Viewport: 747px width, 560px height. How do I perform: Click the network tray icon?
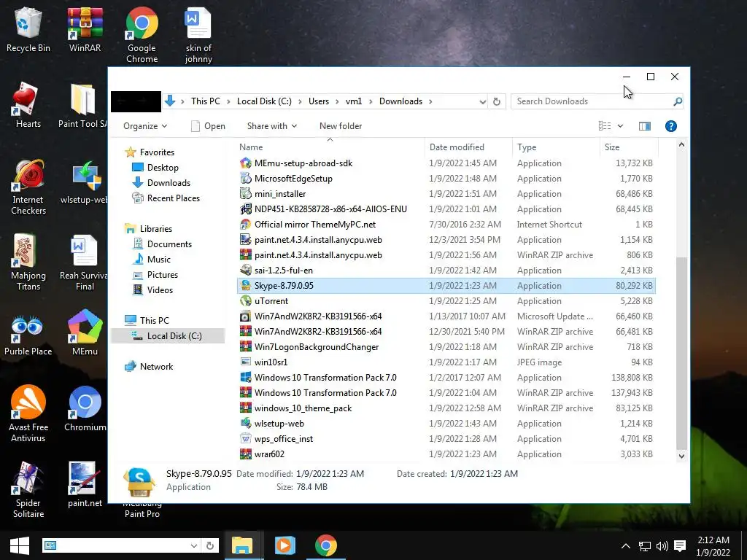click(645, 546)
